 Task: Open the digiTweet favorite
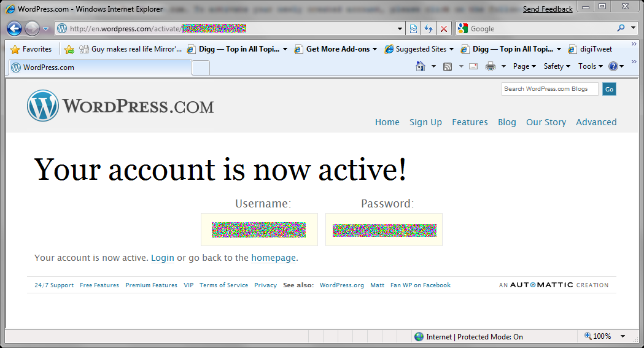[x=590, y=49]
